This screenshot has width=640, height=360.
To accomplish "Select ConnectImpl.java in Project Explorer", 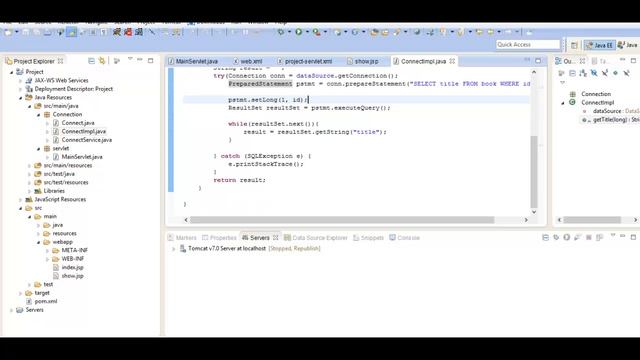I will (79, 131).
